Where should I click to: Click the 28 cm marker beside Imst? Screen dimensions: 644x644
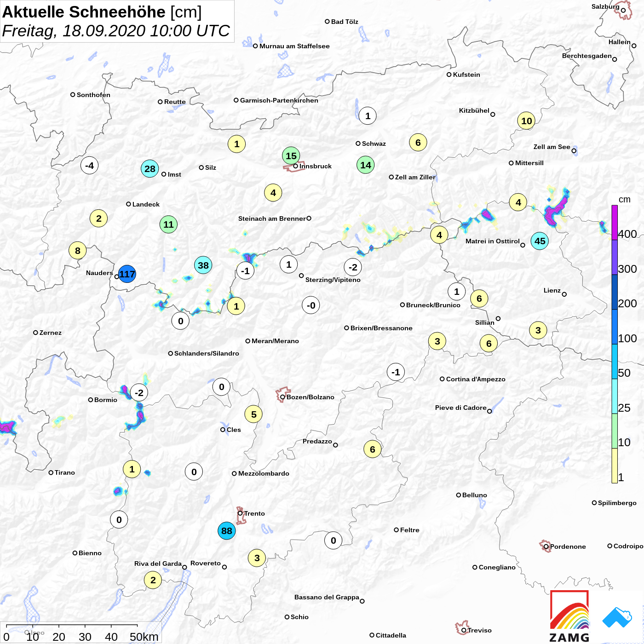click(150, 169)
